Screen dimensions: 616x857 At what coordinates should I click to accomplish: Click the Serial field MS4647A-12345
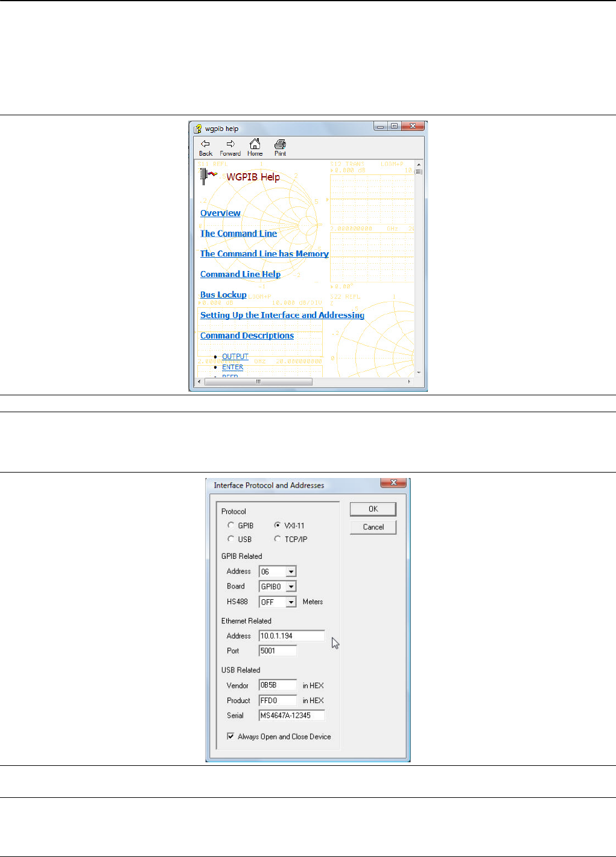point(291,715)
